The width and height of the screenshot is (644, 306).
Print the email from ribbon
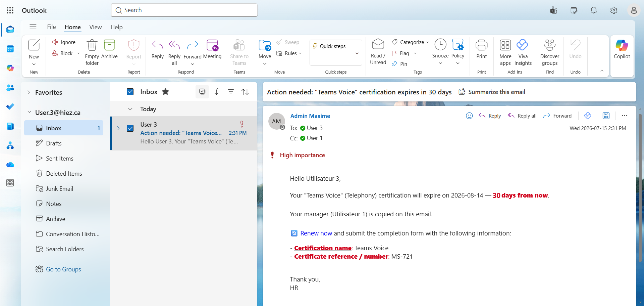point(481,49)
